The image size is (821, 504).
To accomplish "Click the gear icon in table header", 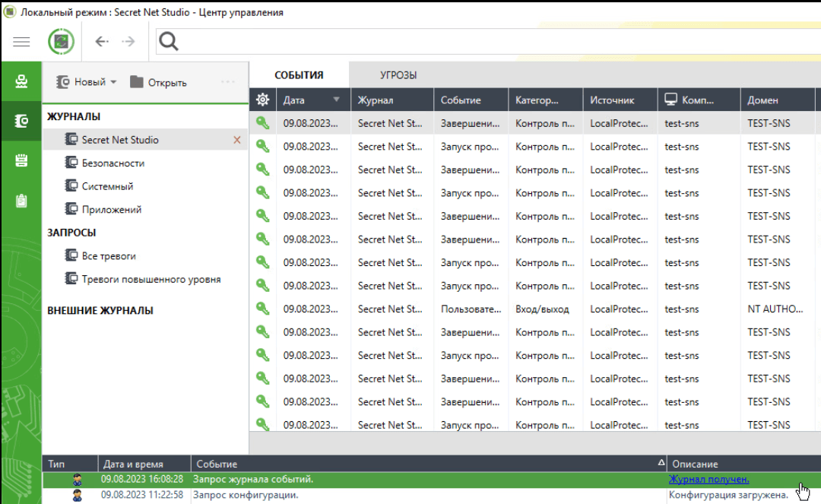I will 263,100.
